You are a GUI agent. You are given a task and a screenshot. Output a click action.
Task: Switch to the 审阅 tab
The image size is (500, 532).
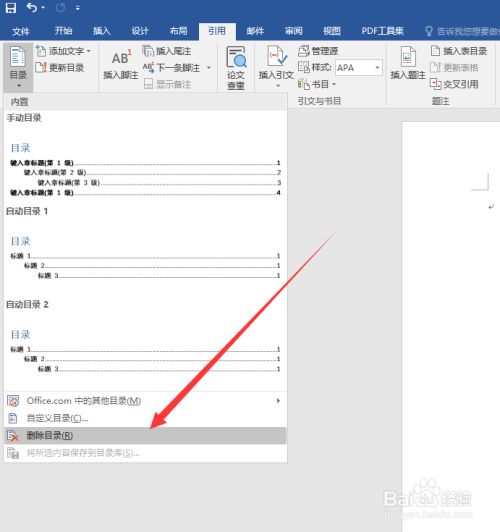(x=293, y=31)
